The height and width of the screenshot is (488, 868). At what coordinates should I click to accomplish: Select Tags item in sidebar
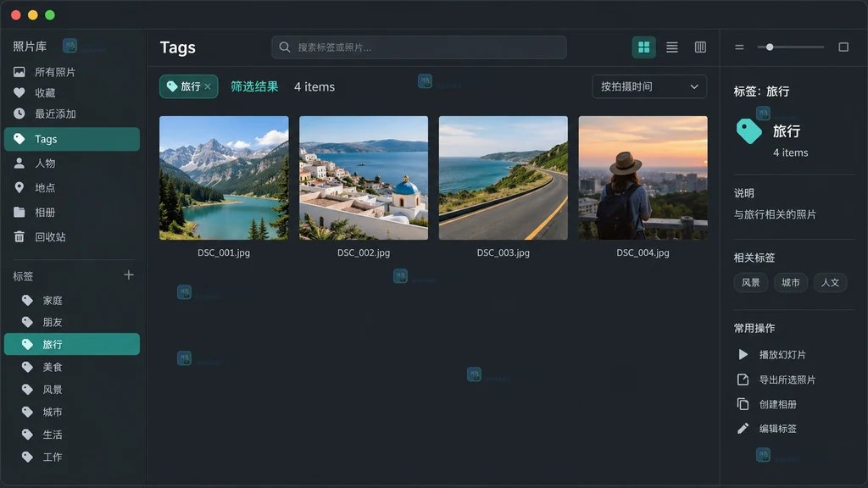[x=72, y=139]
